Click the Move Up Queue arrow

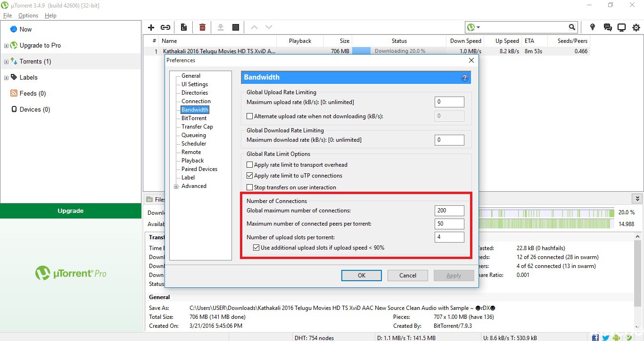coord(254,27)
